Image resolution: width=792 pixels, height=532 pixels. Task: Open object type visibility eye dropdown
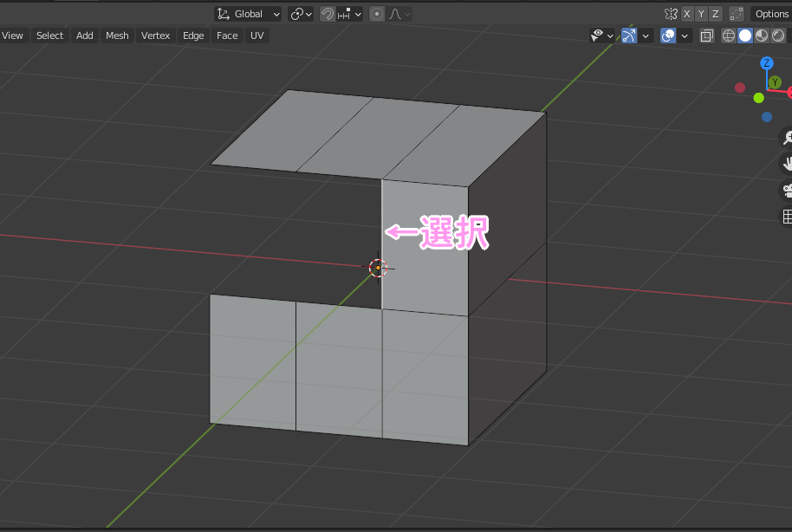(x=602, y=36)
